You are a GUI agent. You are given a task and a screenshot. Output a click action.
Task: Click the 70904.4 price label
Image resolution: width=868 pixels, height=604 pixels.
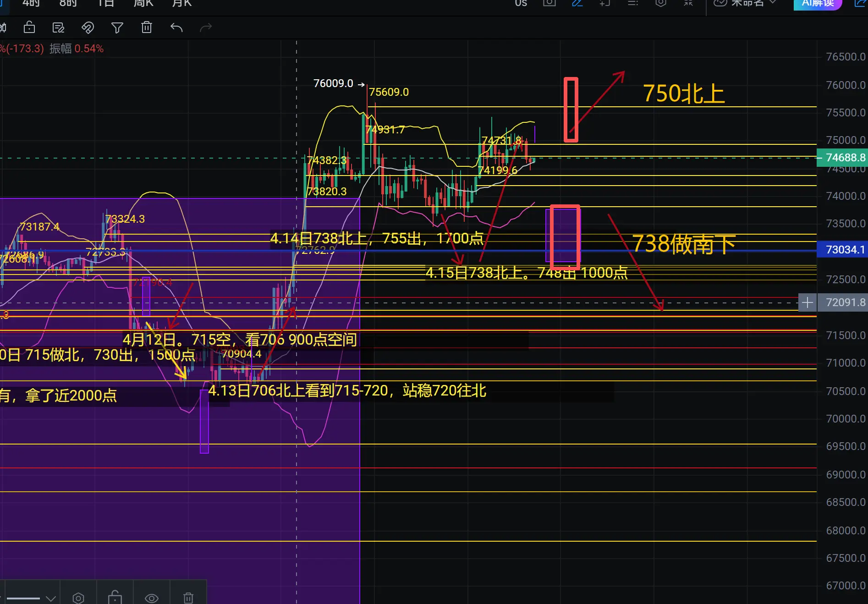[242, 354]
